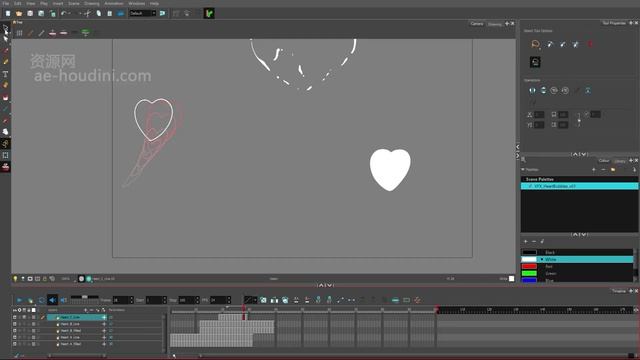Toggle enable checkbox of Heart_A_Filled layer
The image size is (640, 360).
[15, 344]
